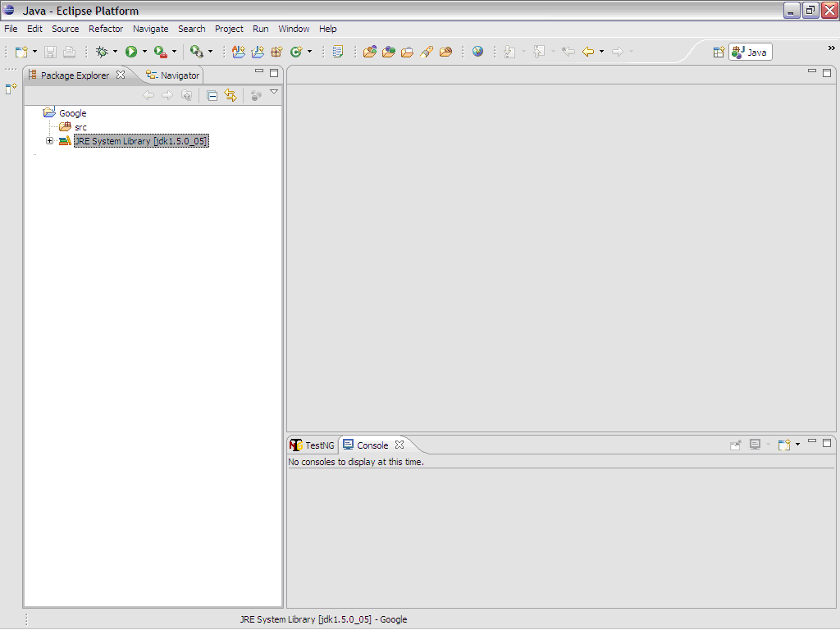Select JRE System Library [jdk1.5.0_05] item
Image resolution: width=840 pixels, height=630 pixels.
click(141, 141)
